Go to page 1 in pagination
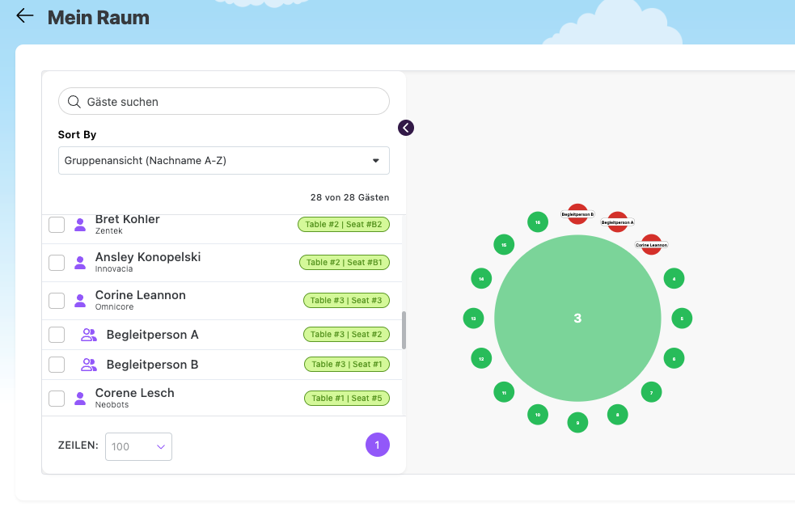The width and height of the screenshot is (795, 532). (x=377, y=445)
